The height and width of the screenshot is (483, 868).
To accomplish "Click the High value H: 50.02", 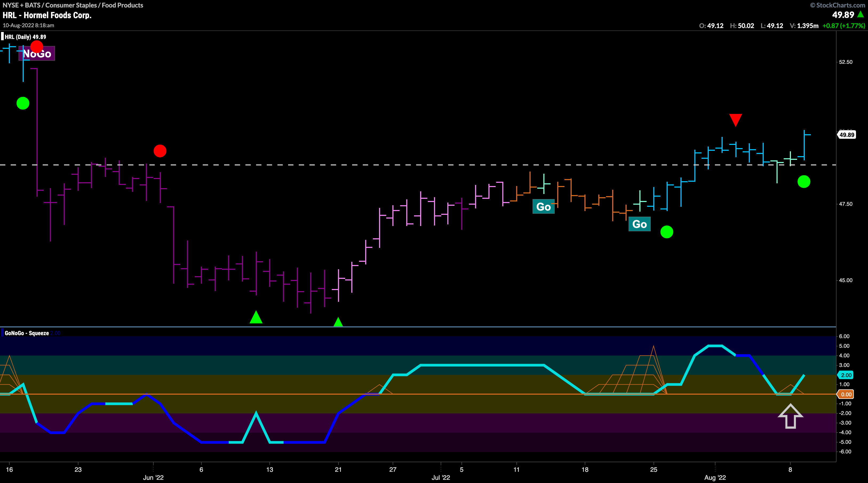I will [742, 26].
